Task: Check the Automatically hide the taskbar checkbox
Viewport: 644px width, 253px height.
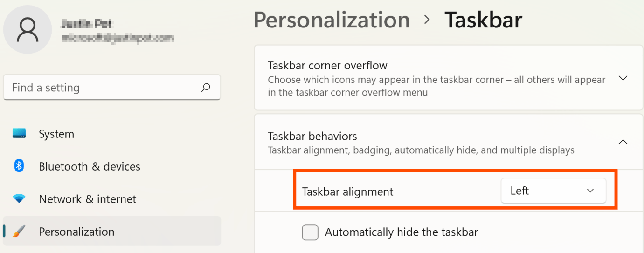Action: [x=310, y=232]
